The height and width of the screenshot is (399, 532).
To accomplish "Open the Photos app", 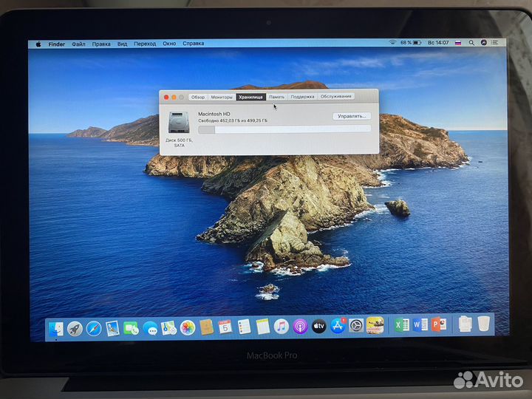I will click(x=187, y=328).
